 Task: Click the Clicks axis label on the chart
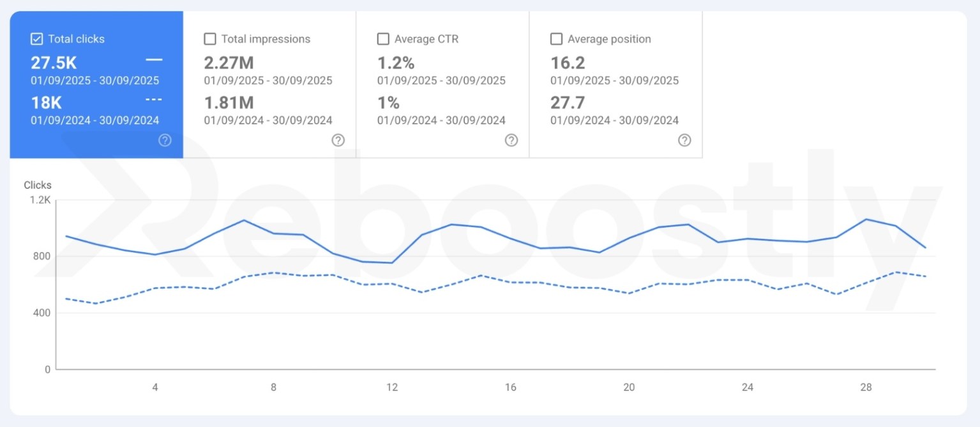37,185
